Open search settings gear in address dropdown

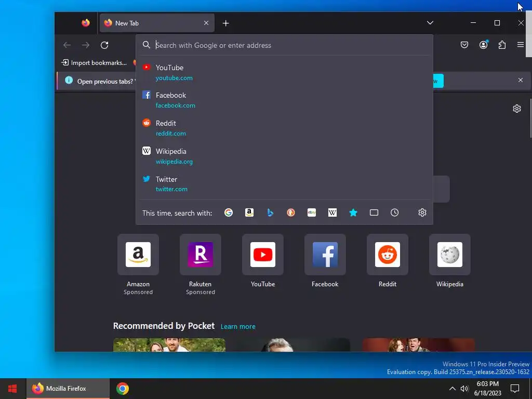[422, 212]
